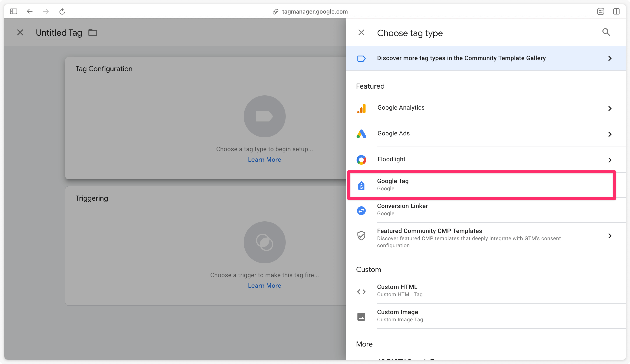Select the Google Analytics tag type
This screenshot has width=630, height=364.
click(x=485, y=108)
